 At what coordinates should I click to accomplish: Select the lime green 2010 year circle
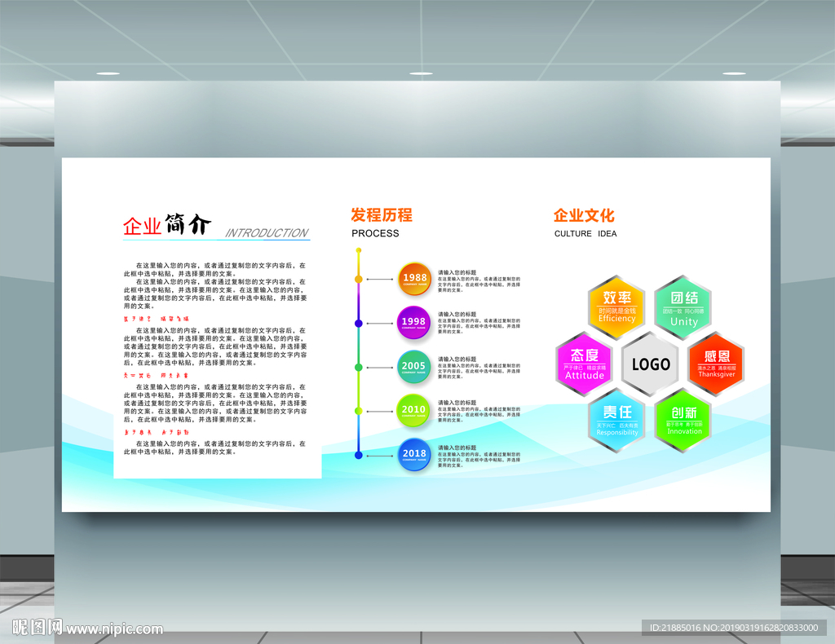pyautogui.click(x=413, y=410)
